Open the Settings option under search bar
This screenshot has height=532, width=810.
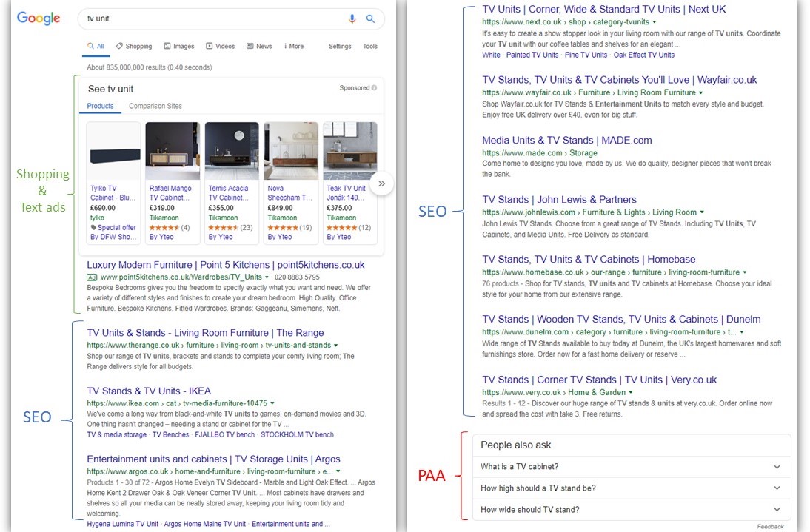click(340, 46)
